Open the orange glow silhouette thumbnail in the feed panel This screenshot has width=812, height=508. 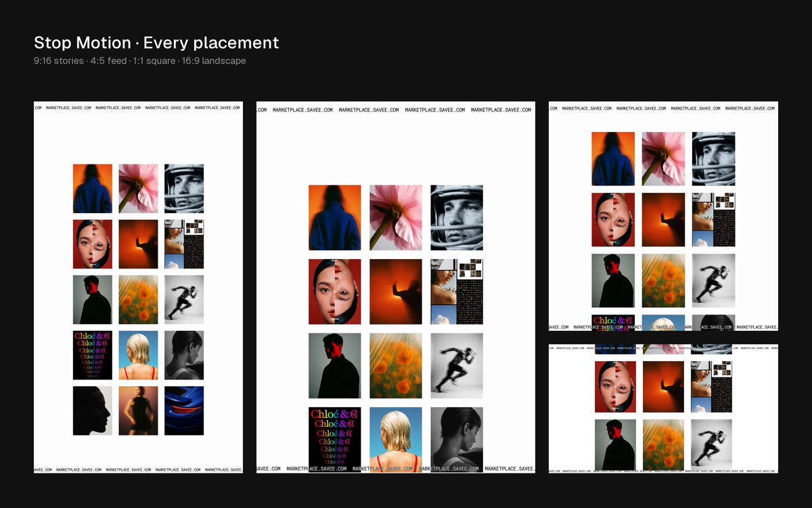tap(396, 292)
